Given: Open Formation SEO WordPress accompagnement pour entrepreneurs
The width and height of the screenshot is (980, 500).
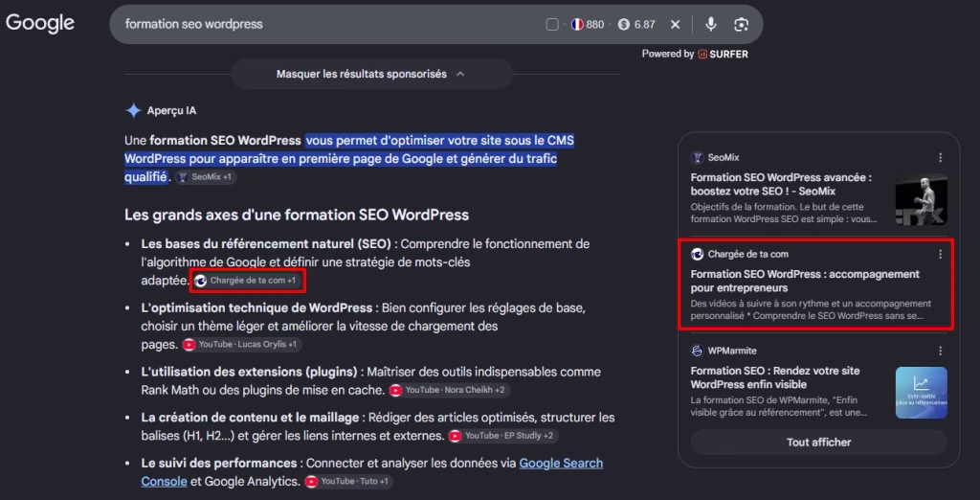Looking at the screenshot, I should coord(805,281).
